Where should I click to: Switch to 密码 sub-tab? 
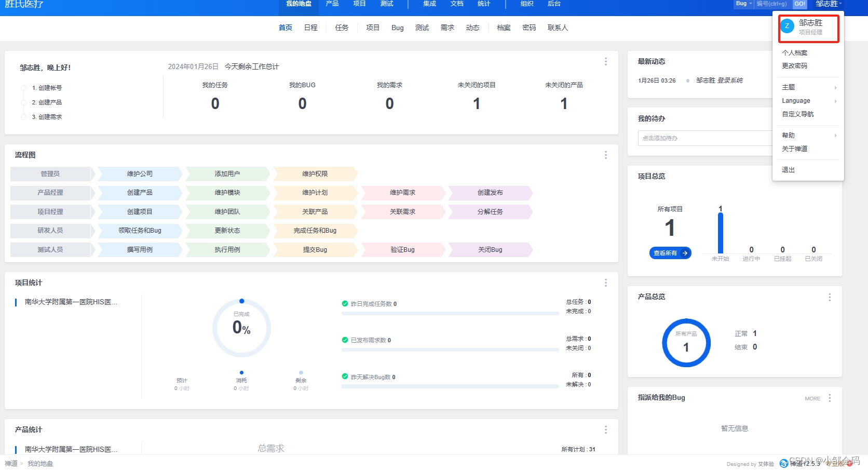point(529,28)
